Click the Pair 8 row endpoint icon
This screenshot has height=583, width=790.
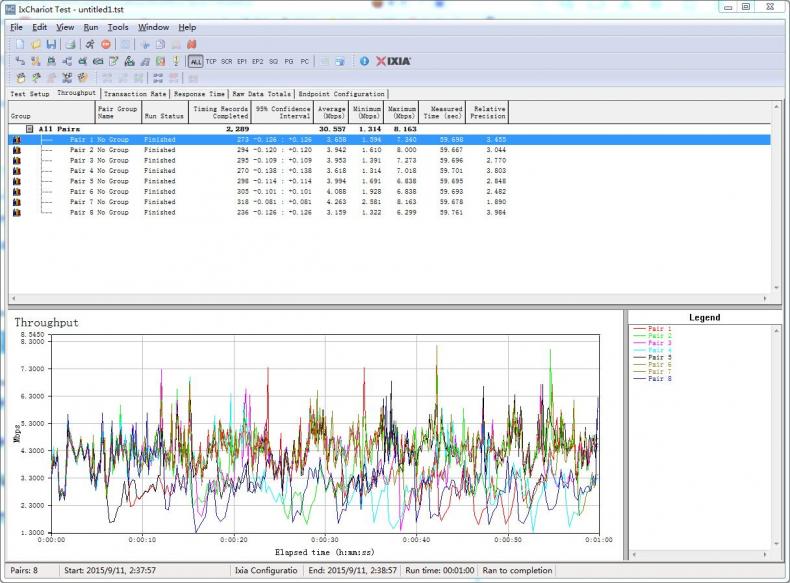click(x=17, y=213)
